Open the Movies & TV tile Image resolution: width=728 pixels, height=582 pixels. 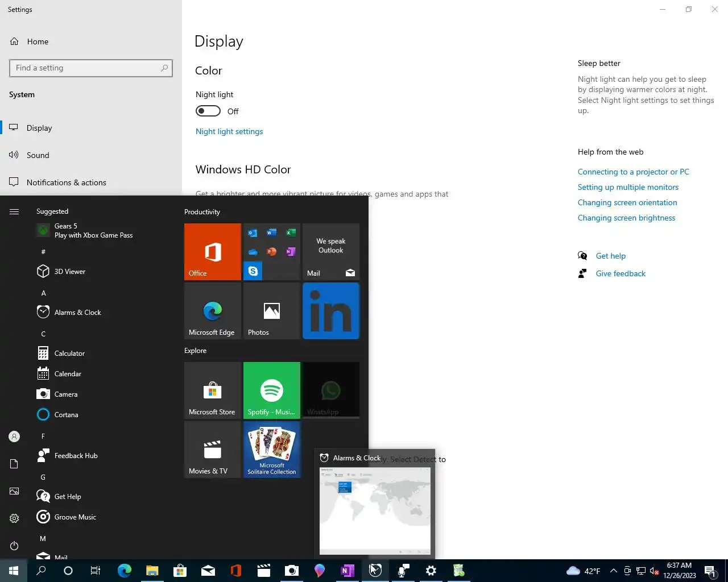click(213, 450)
